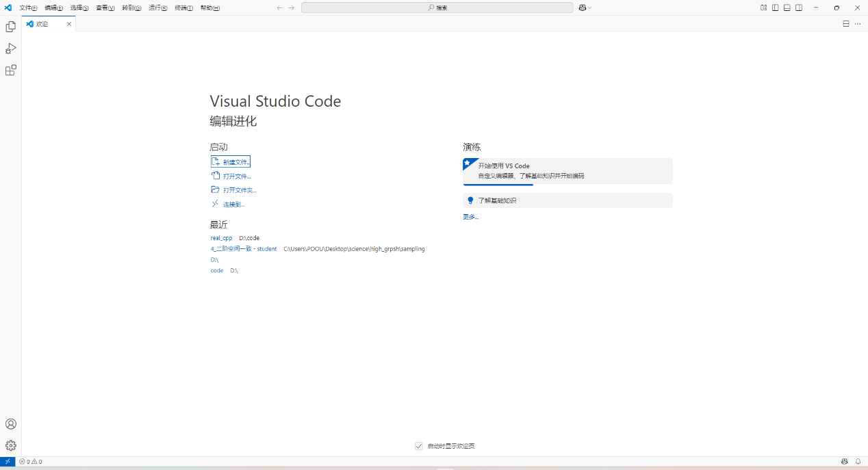Click the VS Code logo in title bar
The height and width of the screenshot is (470, 868).
click(x=8, y=8)
